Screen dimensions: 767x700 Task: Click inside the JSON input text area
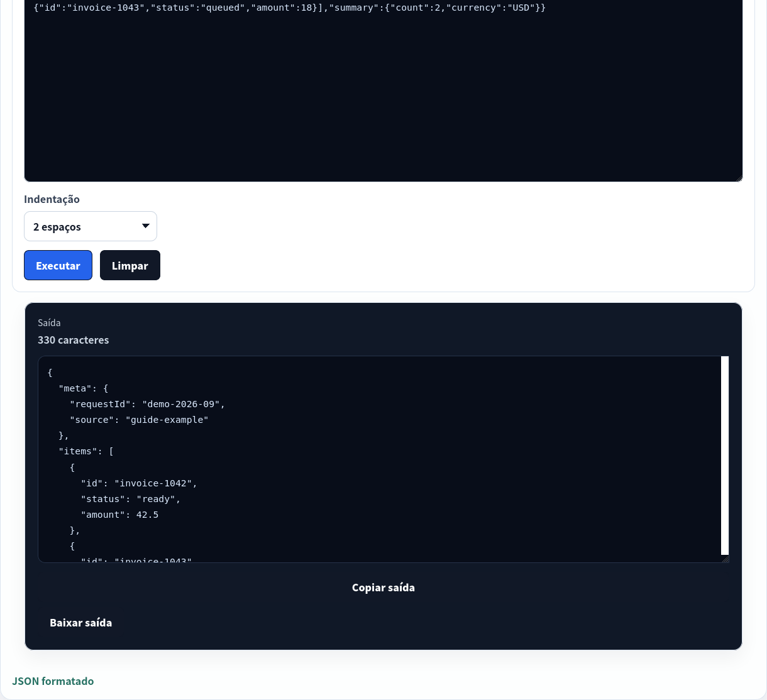[x=383, y=91]
